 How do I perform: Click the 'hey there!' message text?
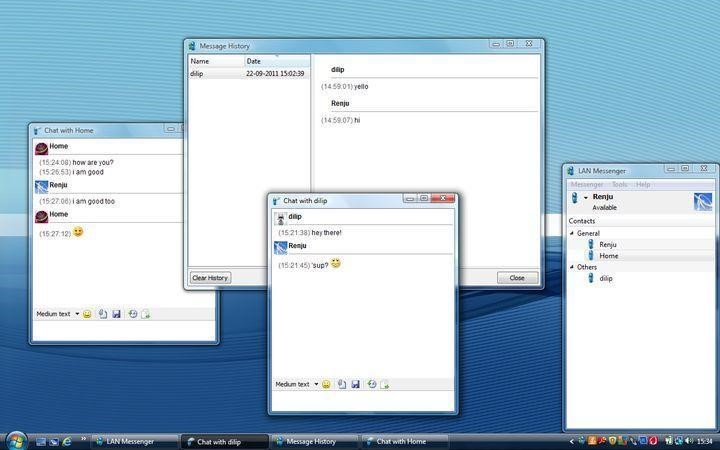tap(326, 233)
